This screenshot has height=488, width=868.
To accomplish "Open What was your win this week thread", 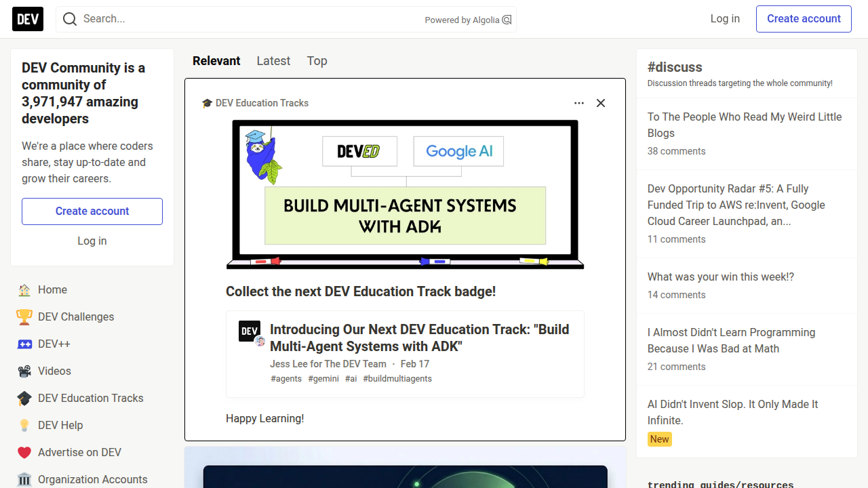I will click(721, 277).
